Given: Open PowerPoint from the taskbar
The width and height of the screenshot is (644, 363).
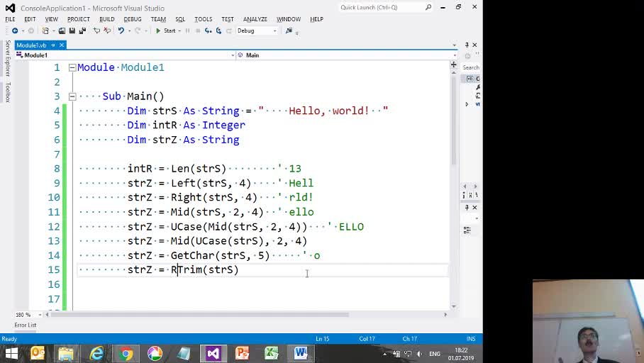Looking at the screenshot, I should click(x=243, y=354).
